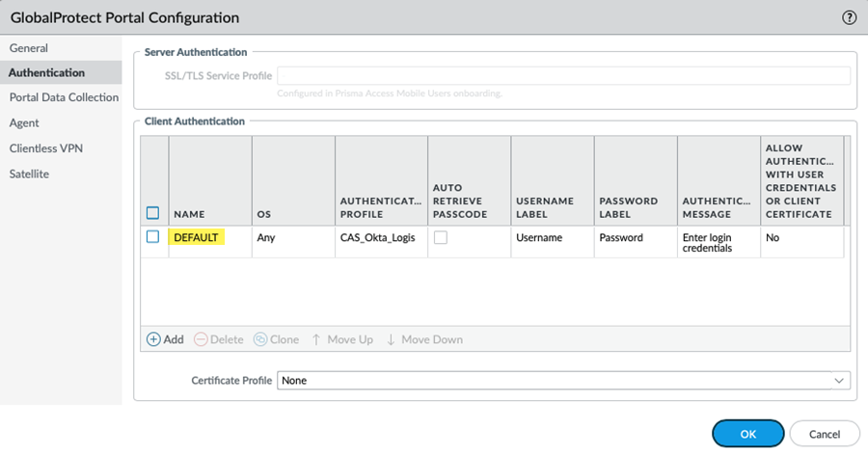The image size is (868, 457).
Task: Go to the Satellite tab
Action: point(29,174)
